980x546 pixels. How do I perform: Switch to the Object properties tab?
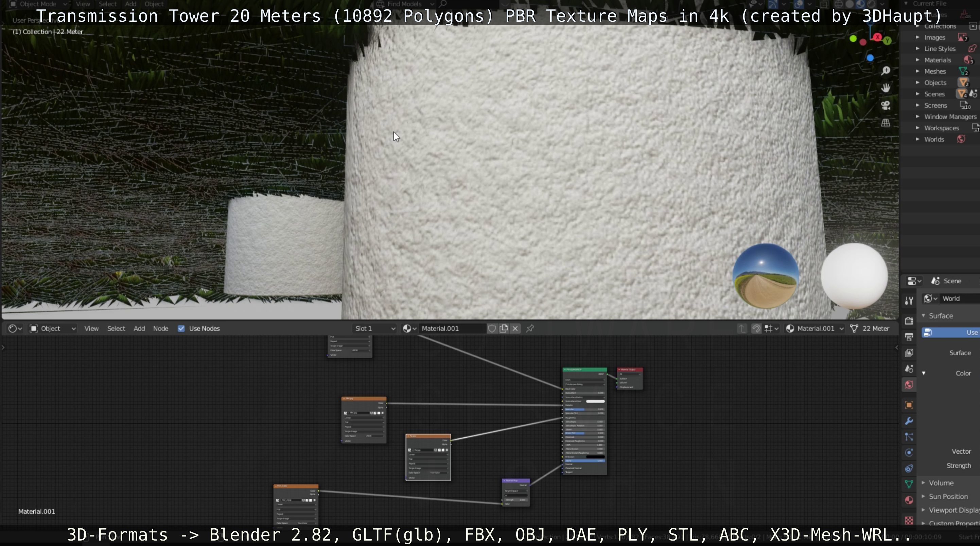[909, 405]
